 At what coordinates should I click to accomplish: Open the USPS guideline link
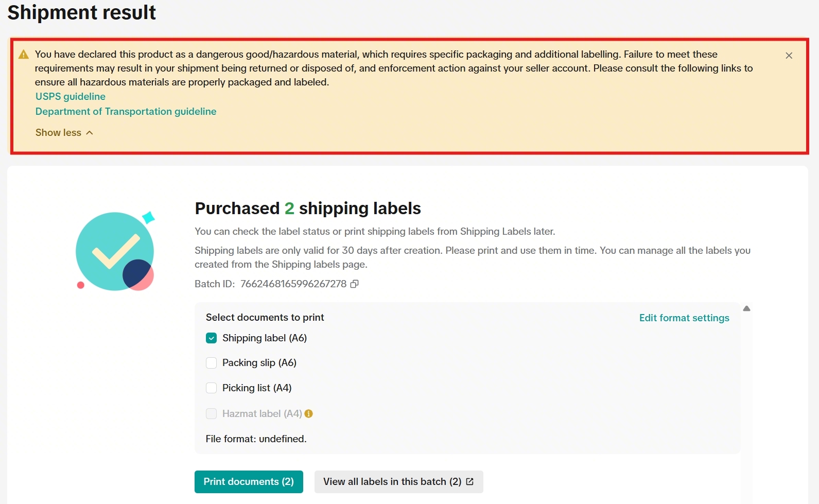click(x=71, y=96)
